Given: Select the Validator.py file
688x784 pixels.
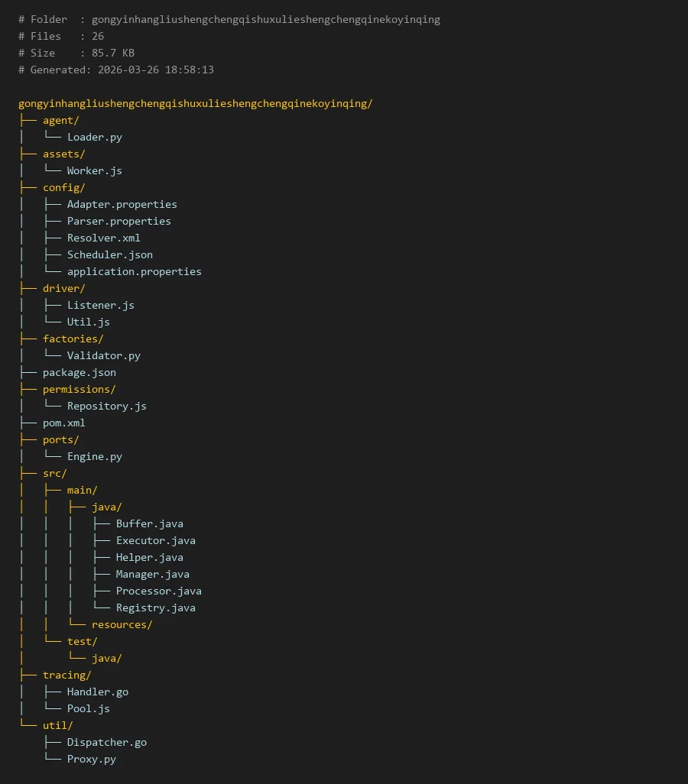Looking at the screenshot, I should [103, 355].
